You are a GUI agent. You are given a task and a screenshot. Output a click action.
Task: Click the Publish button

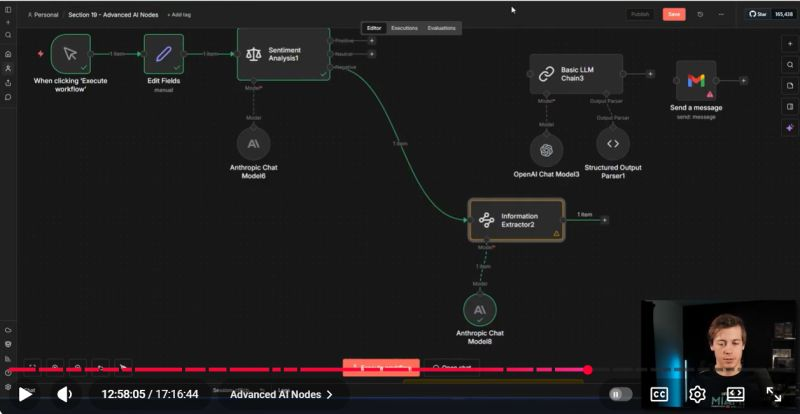640,14
